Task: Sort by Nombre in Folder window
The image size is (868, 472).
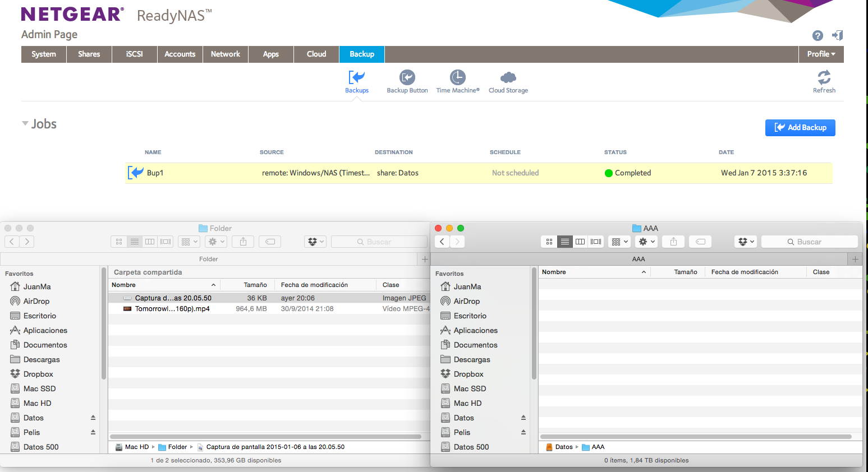Action: (x=164, y=285)
